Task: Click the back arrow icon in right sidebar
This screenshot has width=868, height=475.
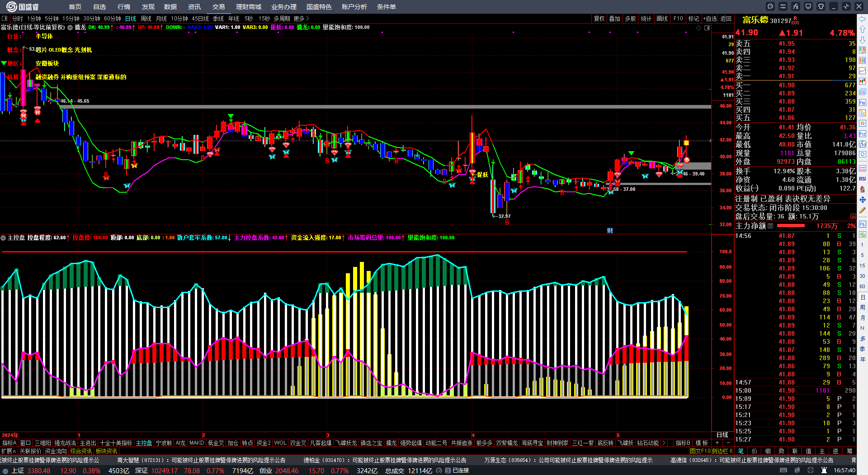Action: point(863,19)
